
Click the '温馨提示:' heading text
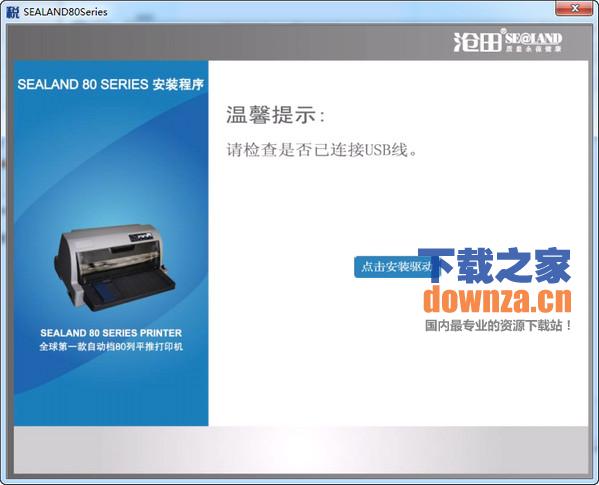(275, 115)
